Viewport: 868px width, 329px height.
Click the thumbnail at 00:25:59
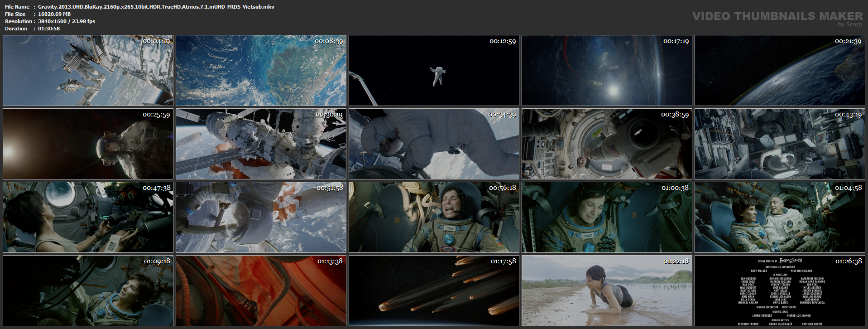[x=88, y=144]
